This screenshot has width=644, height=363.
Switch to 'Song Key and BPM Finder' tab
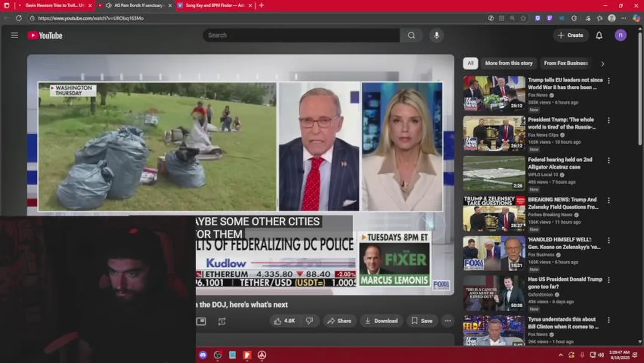point(216,6)
